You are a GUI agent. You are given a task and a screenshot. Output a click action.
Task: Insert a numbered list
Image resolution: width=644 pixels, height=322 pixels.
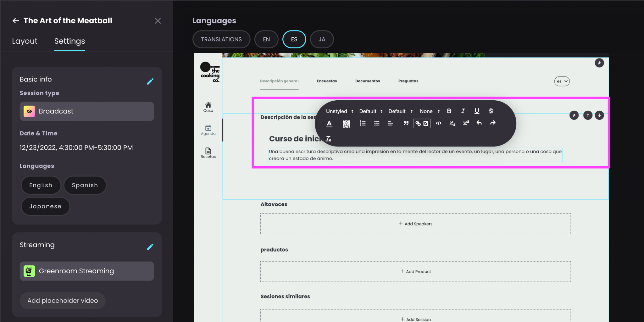tap(363, 123)
